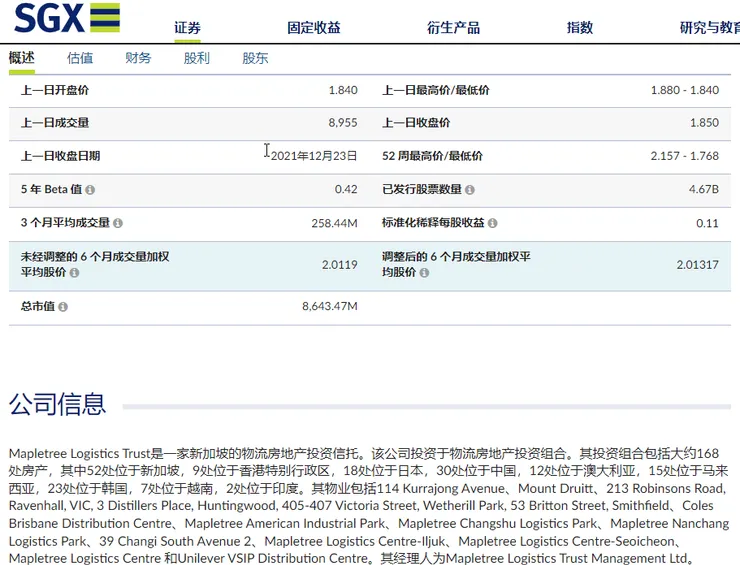The image size is (740, 565).
Task: Click the 上一日收盘价 value 1.850
Action: tap(705, 123)
